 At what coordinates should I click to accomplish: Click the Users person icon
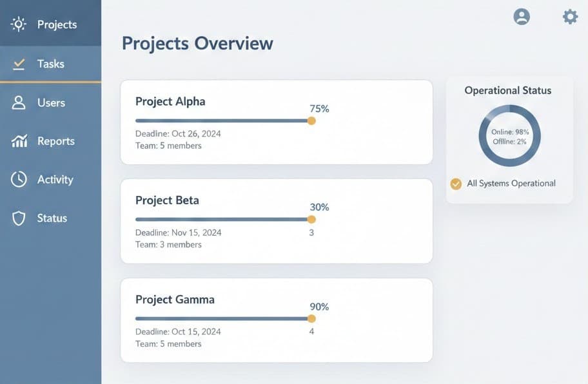(x=19, y=102)
